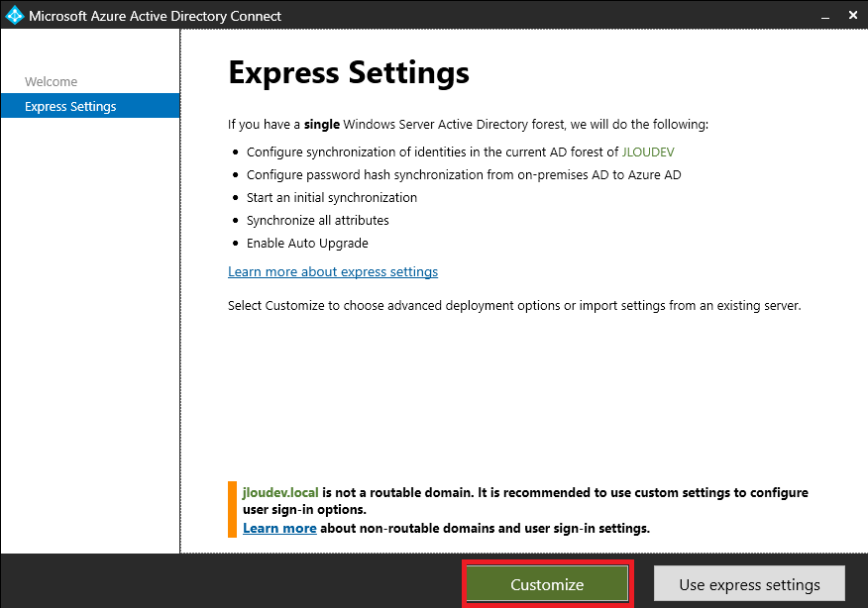This screenshot has width=868, height=608.
Task: Click the Azure AD Connect title bar icon
Action: tap(15, 15)
